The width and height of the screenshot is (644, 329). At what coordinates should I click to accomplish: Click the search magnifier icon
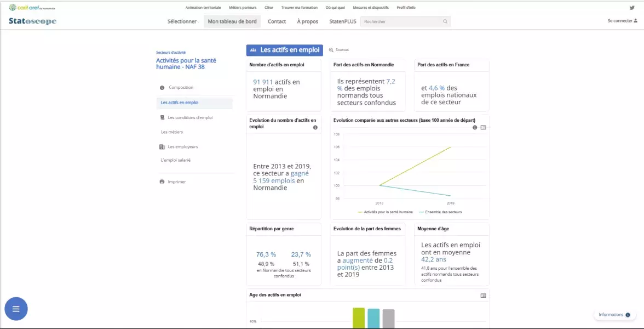(x=445, y=21)
